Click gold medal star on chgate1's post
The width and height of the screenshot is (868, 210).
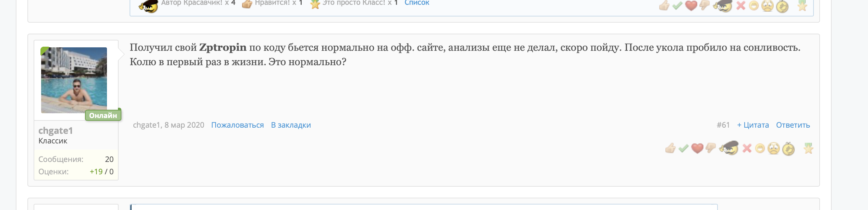pyautogui.click(x=808, y=148)
